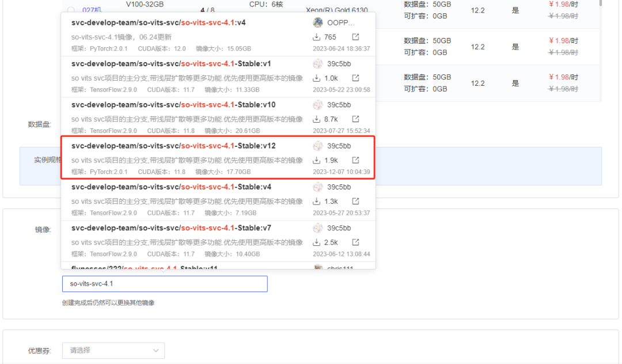Click 39c5bb avatar in Stable:v12 row
This screenshot has width=622, height=364.
pos(318,146)
